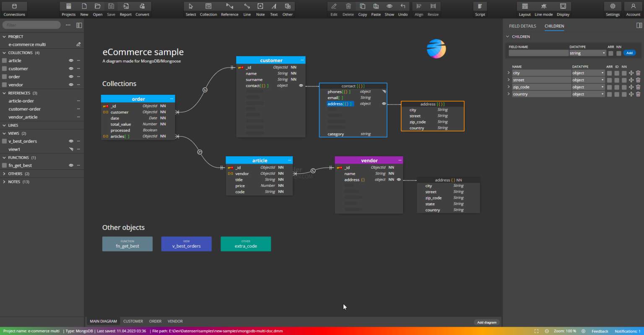This screenshot has height=335, width=644.
Task: Click the Add diagram button
Action: pyautogui.click(x=486, y=322)
